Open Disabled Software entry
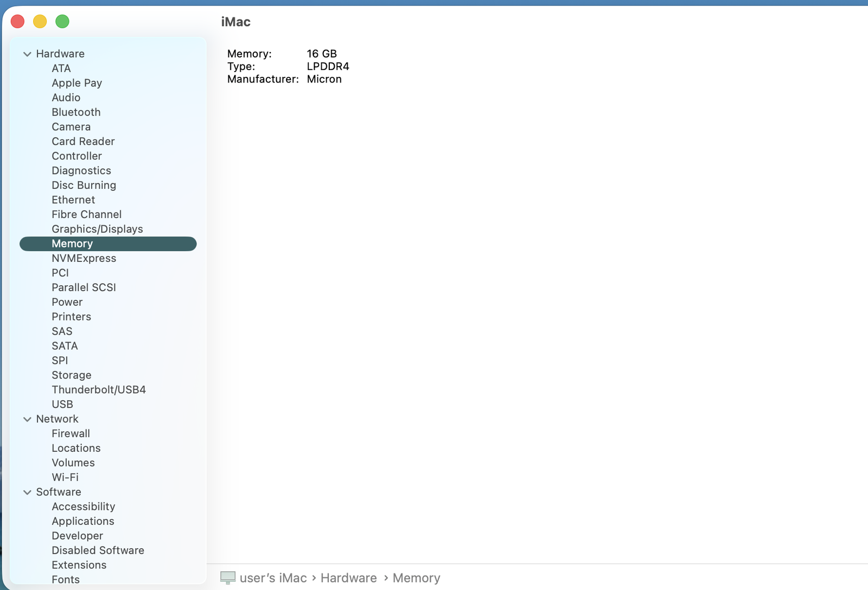 click(98, 550)
